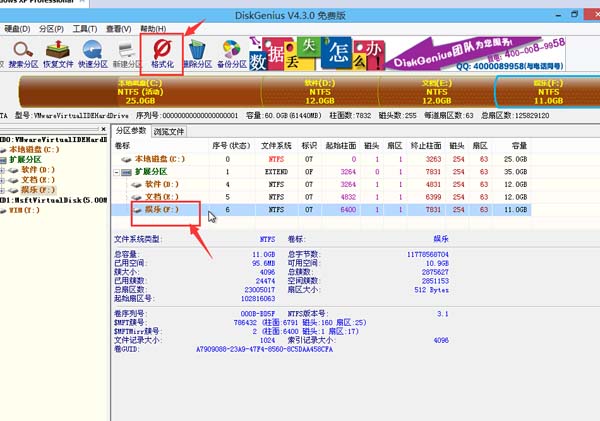This screenshot has width=600, height=421.
Task: Click EXTEND filesystem cell in 扩展分区 row
Action: tap(276, 171)
